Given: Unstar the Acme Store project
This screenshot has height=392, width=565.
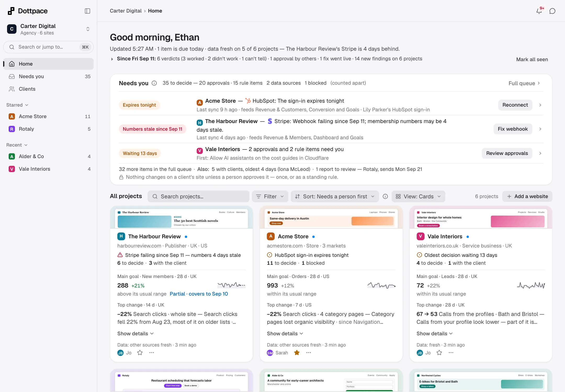Looking at the screenshot, I should pos(297,353).
